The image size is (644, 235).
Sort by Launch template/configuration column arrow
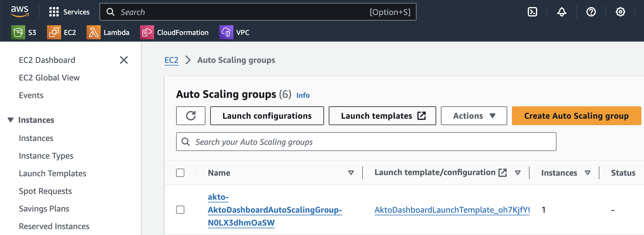click(x=518, y=173)
